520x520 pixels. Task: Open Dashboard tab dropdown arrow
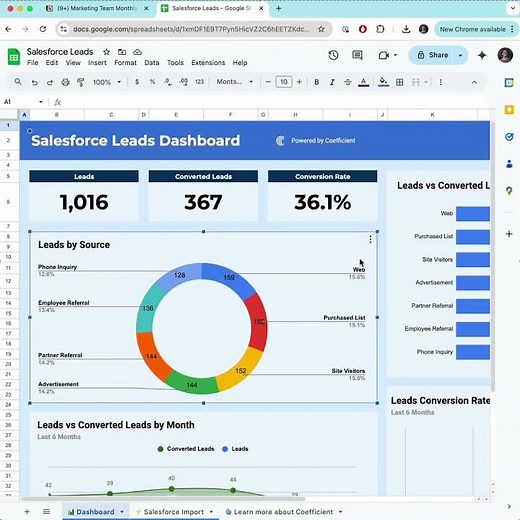tap(122, 512)
